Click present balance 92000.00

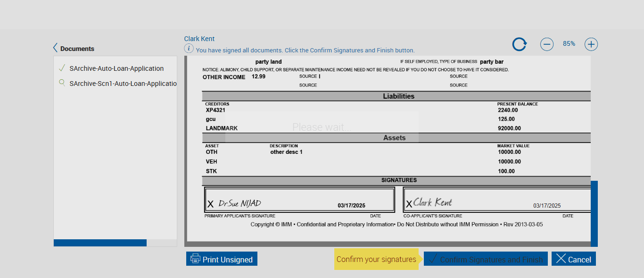509,128
